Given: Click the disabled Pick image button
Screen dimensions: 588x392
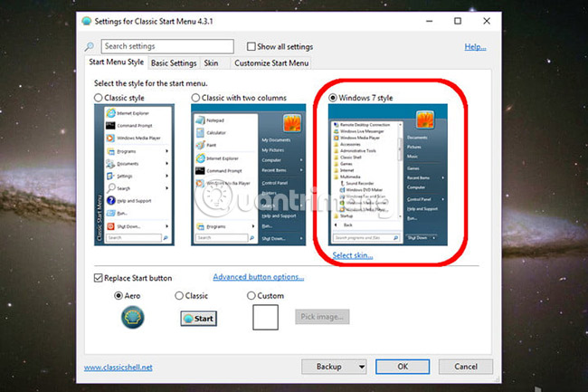Looking at the screenshot, I should (x=322, y=317).
